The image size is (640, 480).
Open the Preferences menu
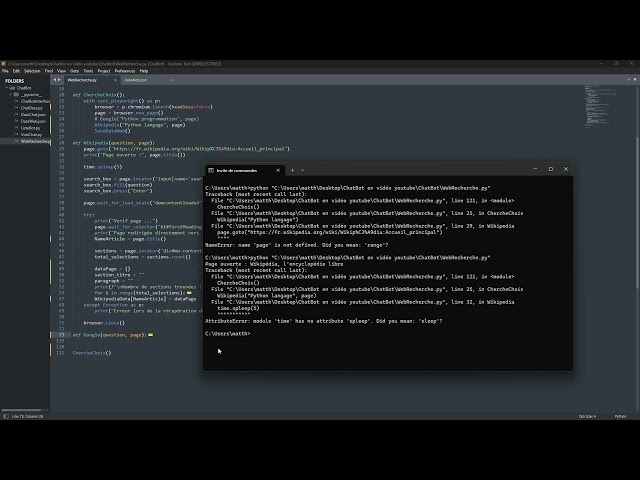click(125, 71)
